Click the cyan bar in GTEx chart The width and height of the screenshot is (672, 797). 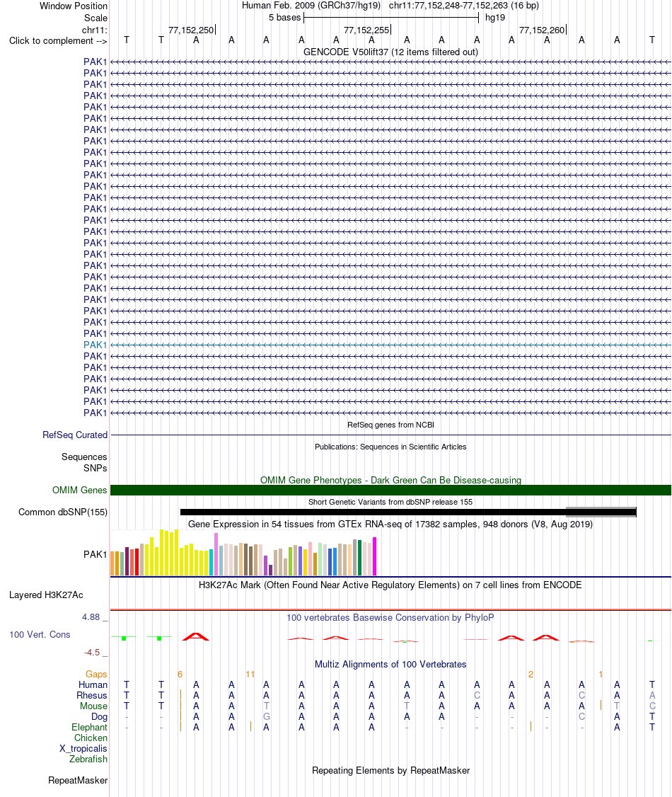pyautogui.click(x=212, y=562)
